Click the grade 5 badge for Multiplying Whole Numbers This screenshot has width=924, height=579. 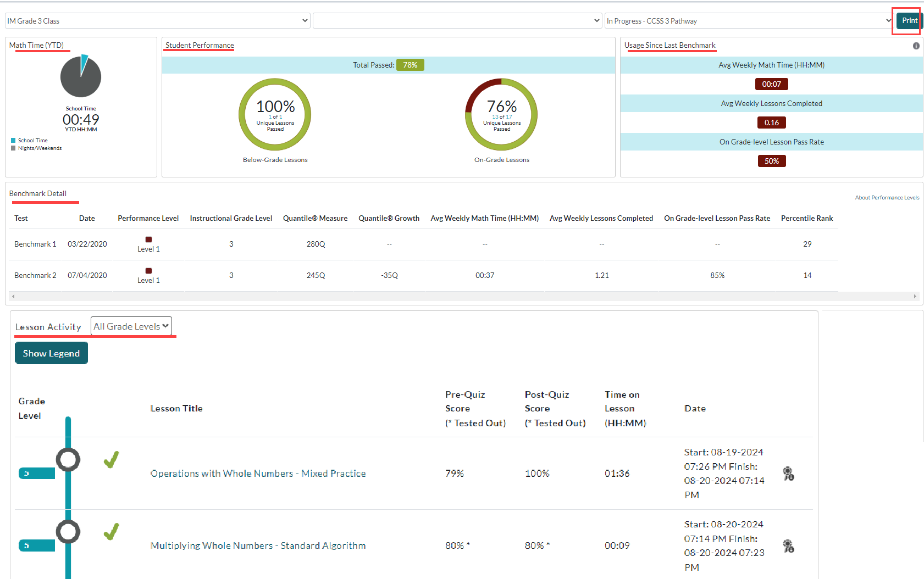[37, 545]
